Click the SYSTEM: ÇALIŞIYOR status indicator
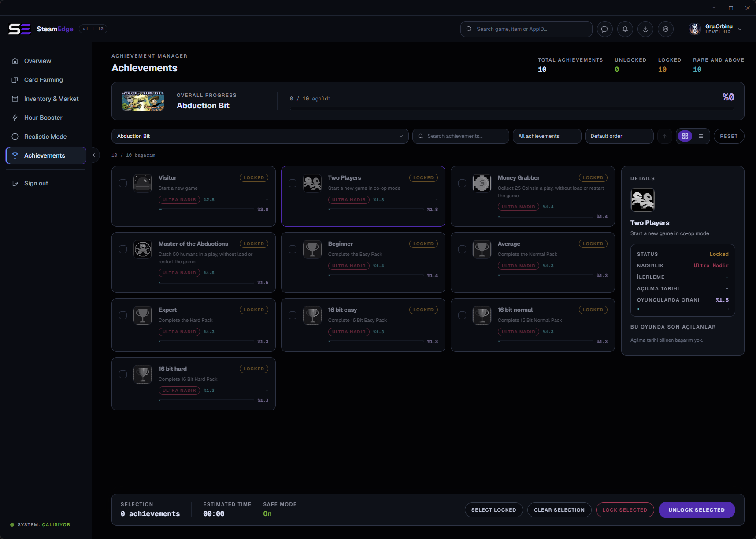 40,524
